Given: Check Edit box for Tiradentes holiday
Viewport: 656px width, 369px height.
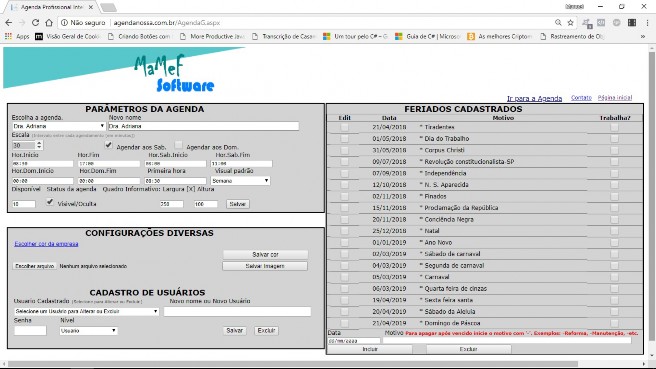Looking at the screenshot, I should (344, 127).
